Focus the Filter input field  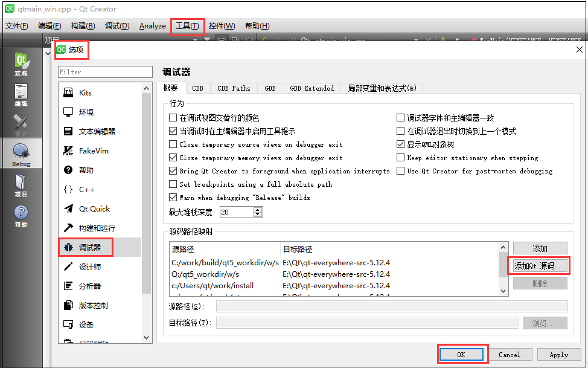click(x=106, y=72)
